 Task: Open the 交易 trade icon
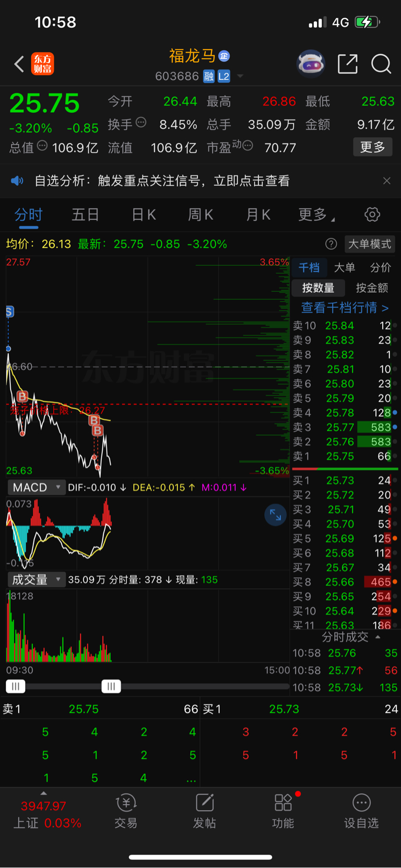126,811
